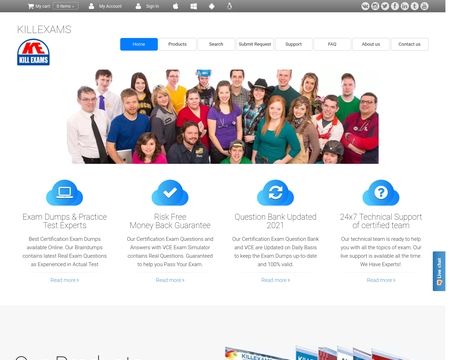Open the Live chat side widget
The width and height of the screenshot is (450, 360).
click(439, 271)
